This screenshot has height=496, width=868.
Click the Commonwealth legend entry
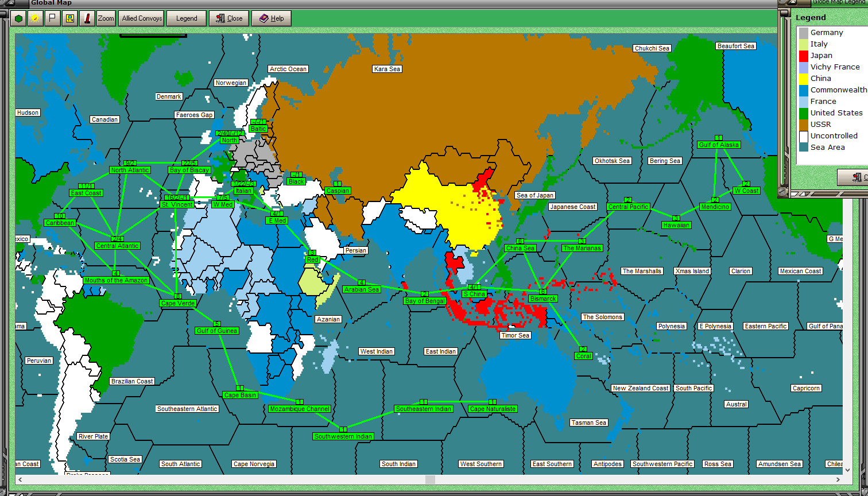[x=839, y=90]
